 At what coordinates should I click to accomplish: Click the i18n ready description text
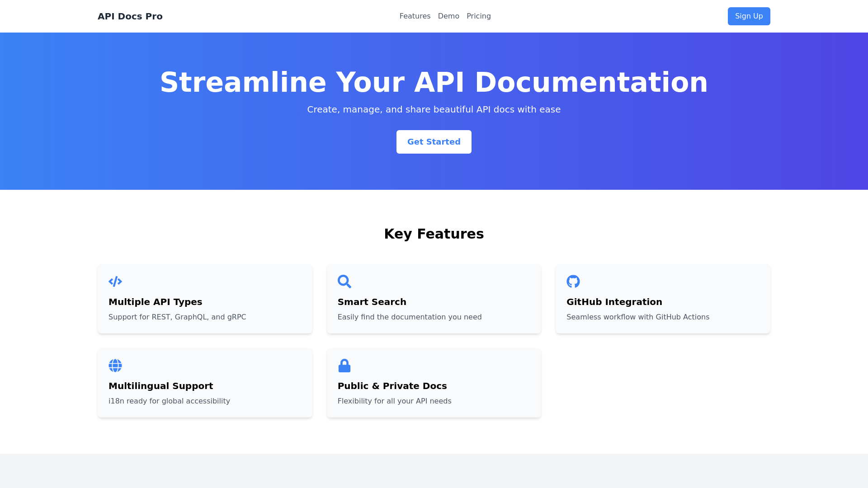[169, 401]
